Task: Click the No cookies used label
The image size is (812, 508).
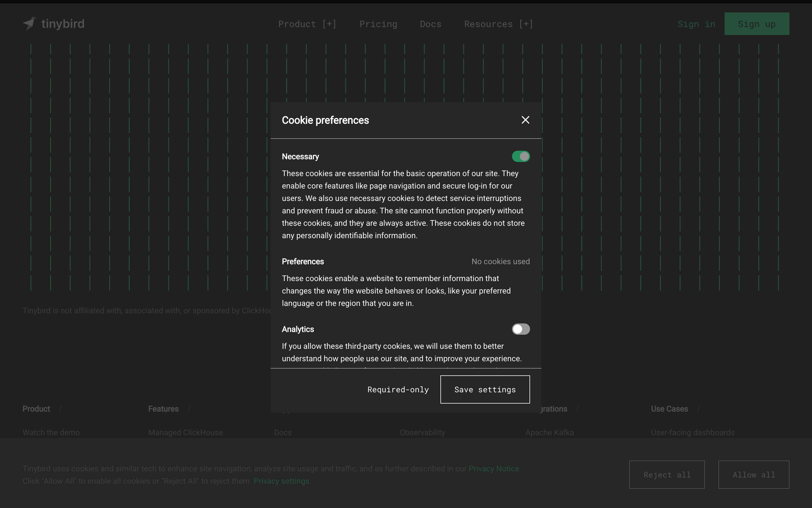Action: pos(501,261)
